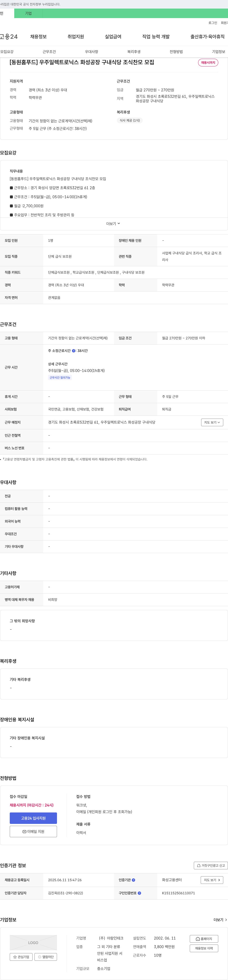The height and width of the screenshot is (980, 228).
Task: Open 취업지원 main menu
Action: 76,36
